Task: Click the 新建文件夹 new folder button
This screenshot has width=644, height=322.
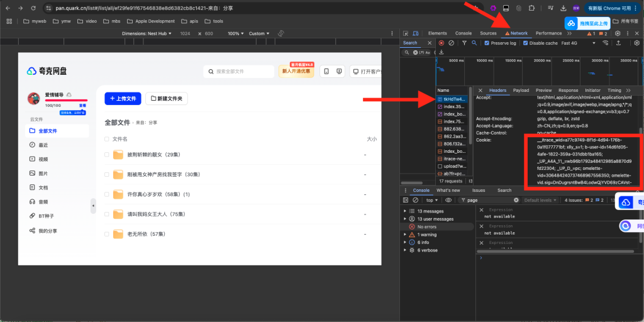Action: pos(166,99)
